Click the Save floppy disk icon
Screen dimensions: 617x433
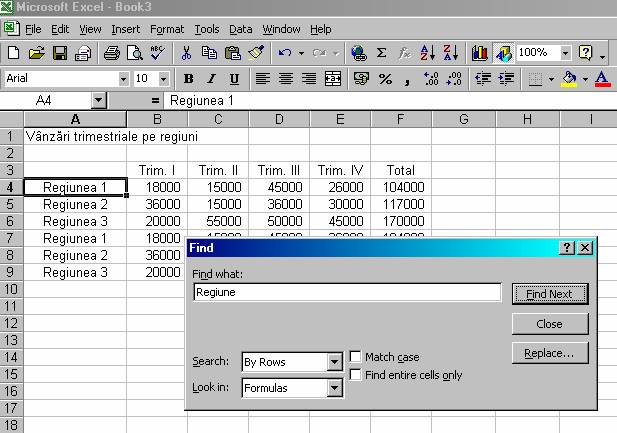tap(60, 53)
